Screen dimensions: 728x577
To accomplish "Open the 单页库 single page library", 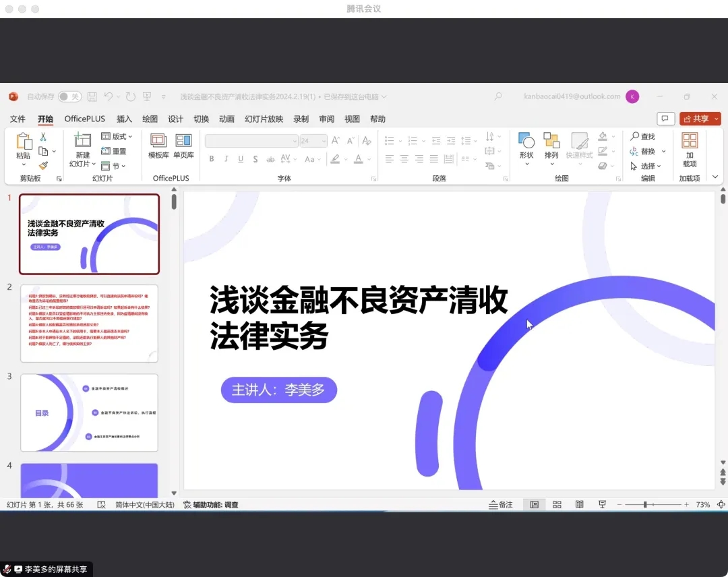I will point(183,146).
